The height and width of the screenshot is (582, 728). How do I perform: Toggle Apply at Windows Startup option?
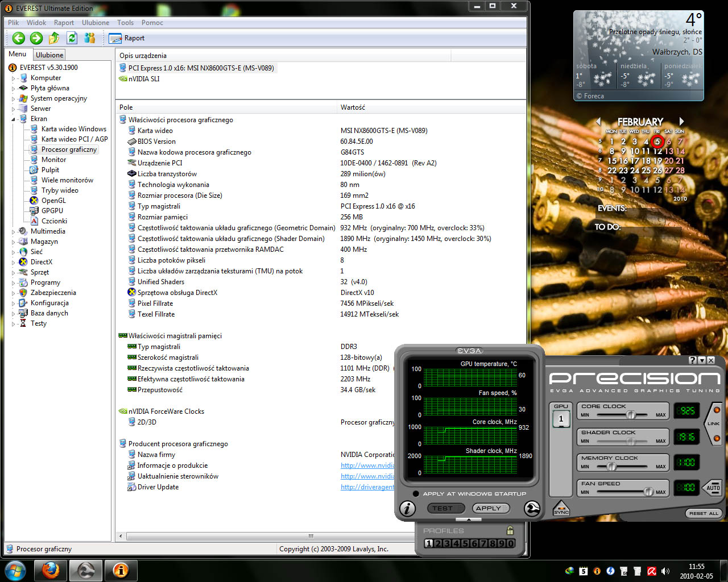tap(416, 493)
